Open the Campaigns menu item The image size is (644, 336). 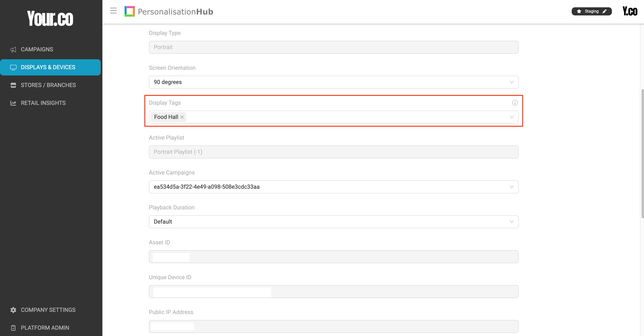(37, 50)
